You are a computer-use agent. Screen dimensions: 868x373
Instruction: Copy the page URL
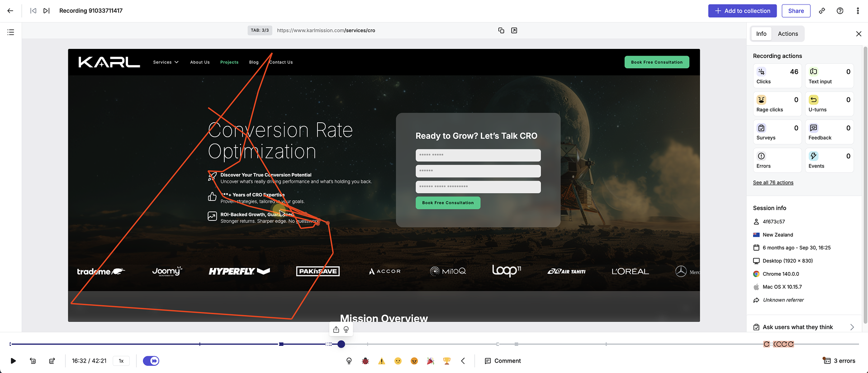click(501, 30)
